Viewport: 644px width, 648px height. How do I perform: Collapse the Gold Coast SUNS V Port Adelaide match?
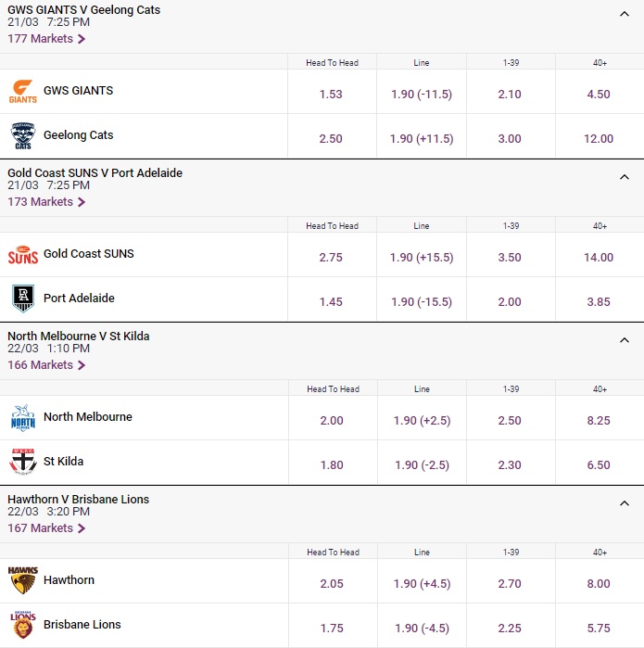(625, 177)
